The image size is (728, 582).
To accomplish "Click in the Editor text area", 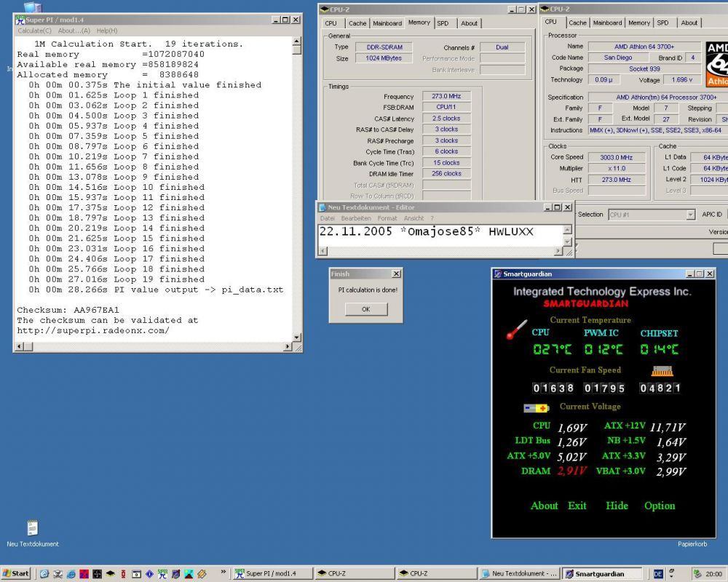I will coord(440,236).
